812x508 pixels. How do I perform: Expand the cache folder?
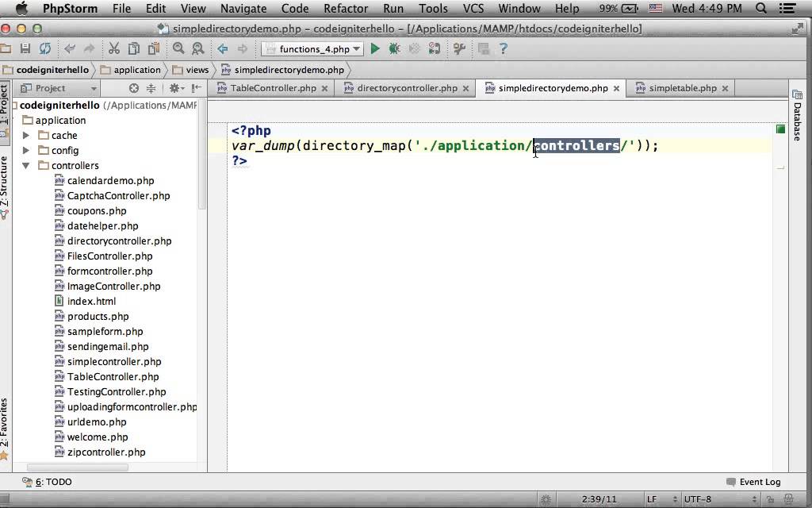[26, 135]
